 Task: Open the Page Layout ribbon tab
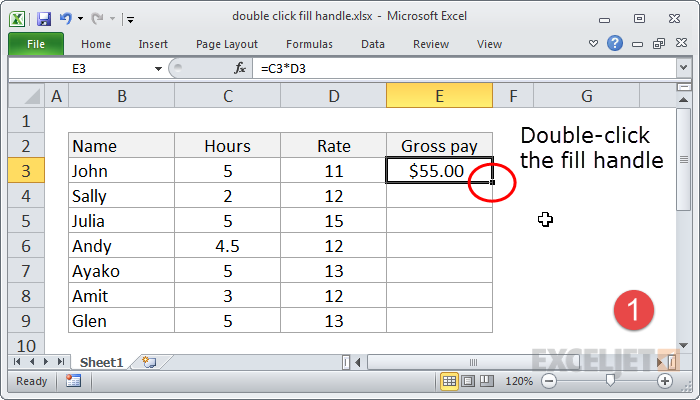(227, 44)
